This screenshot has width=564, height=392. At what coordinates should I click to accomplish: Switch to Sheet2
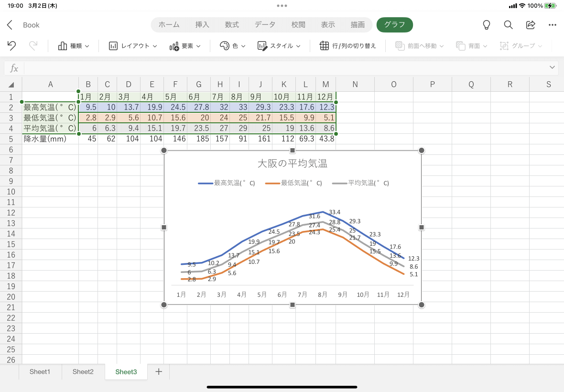click(x=83, y=371)
